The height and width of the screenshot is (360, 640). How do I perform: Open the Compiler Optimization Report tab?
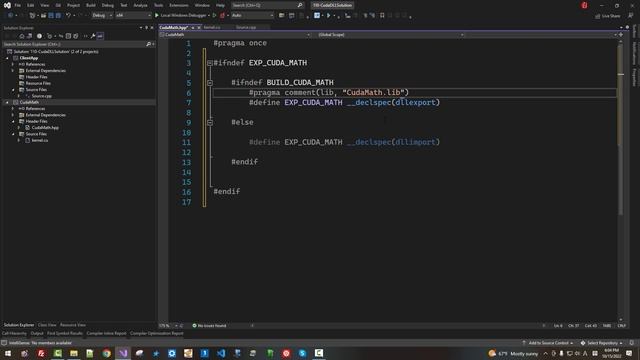point(156,333)
